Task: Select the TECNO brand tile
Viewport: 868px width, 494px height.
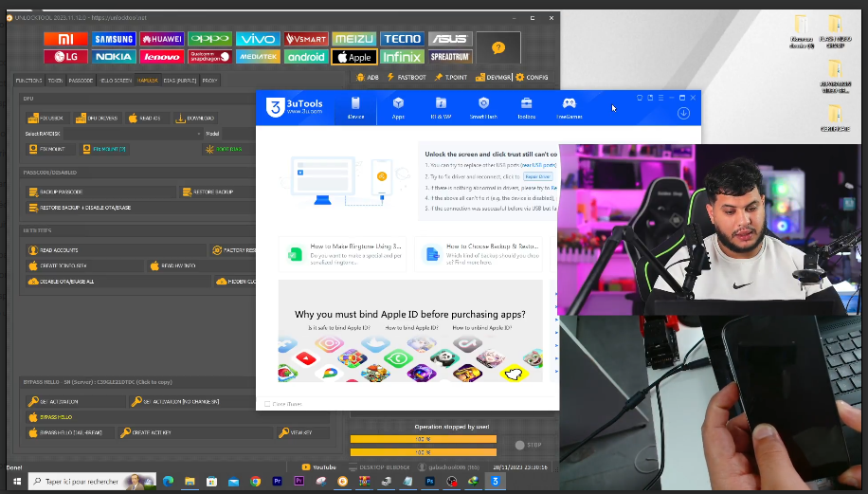Action: point(403,39)
